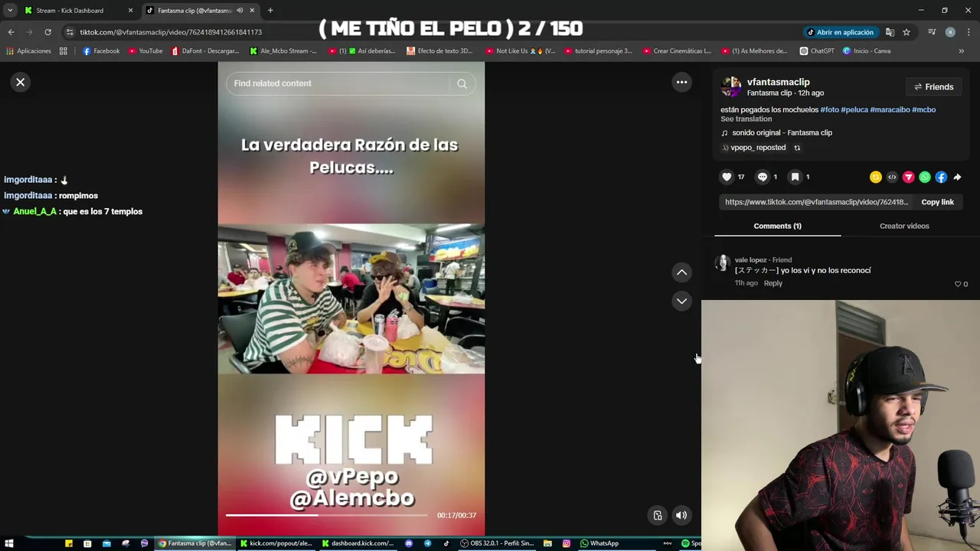The height and width of the screenshot is (551, 980).
Task: Share to Facebook with the blue icon
Action: tap(941, 177)
